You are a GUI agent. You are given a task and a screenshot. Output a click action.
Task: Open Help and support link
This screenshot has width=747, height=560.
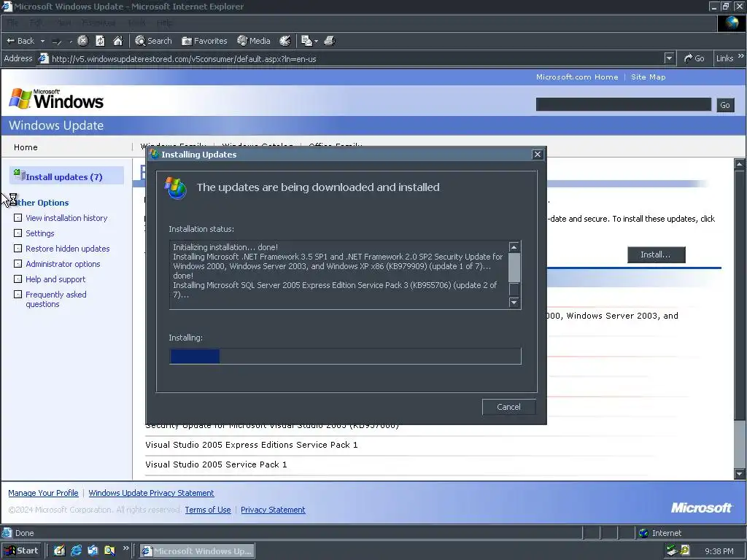[x=55, y=279]
